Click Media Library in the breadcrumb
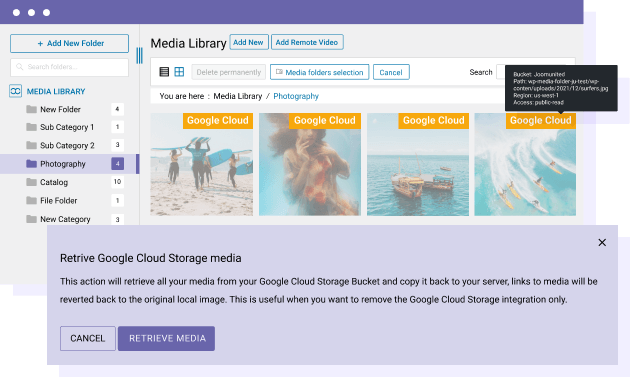Image resolution: width=630 pixels, height=377 pixels. [237, 96]
